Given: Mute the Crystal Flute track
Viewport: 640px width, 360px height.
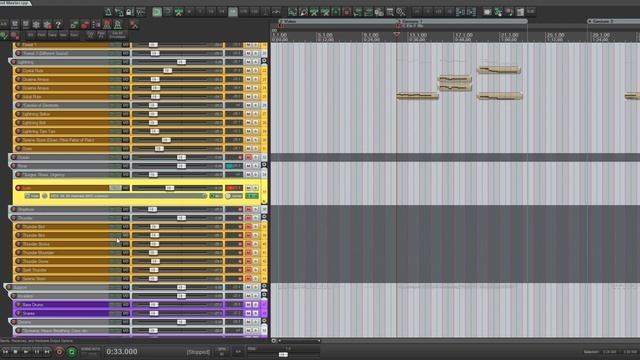Looking at the screenshot, I should 248,71.
